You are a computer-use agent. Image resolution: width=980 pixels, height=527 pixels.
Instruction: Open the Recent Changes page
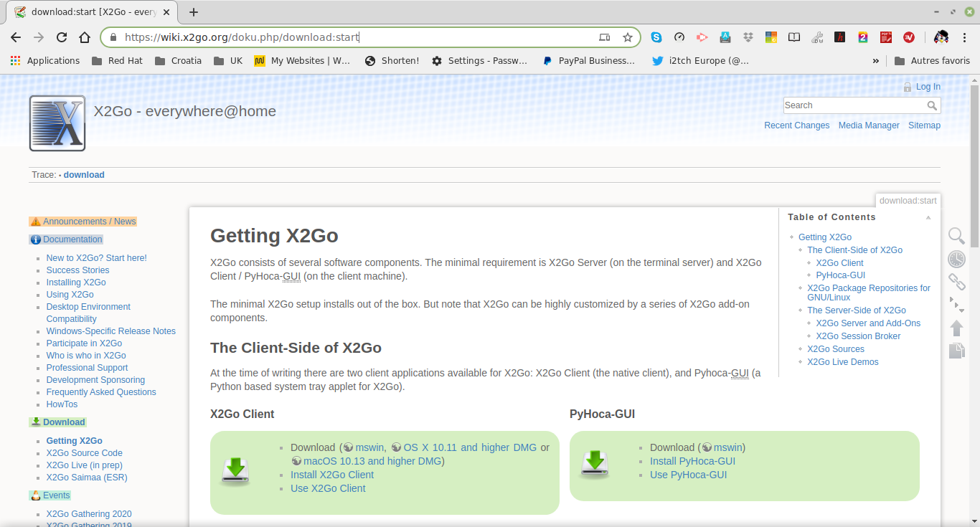pyautogui.click(x=796, y=125)
